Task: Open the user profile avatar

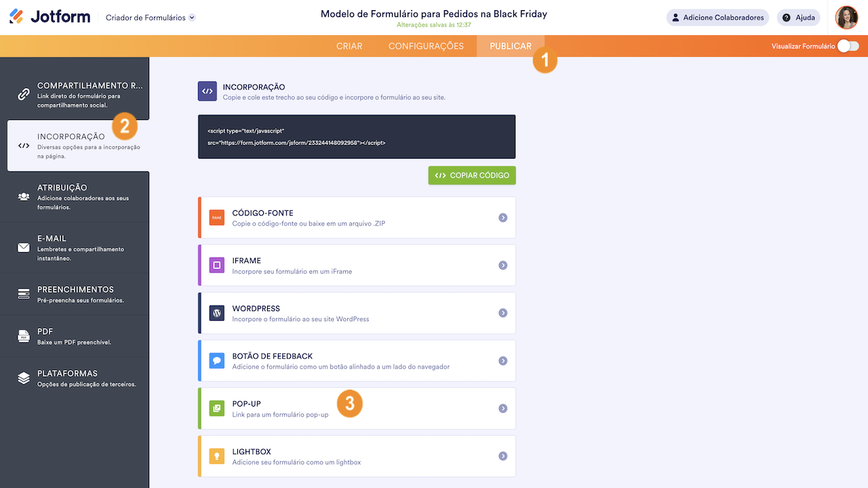Action: tap(846, 18)
